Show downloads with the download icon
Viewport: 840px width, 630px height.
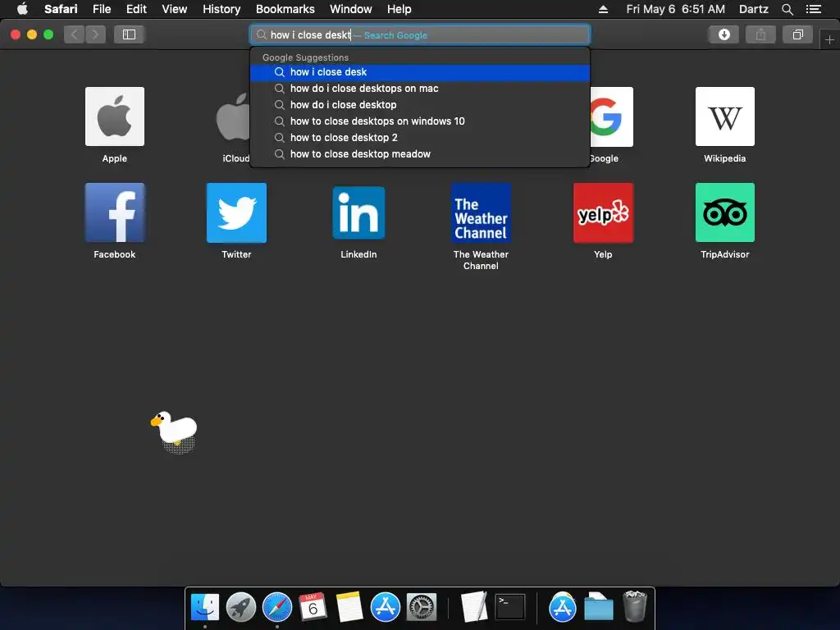point(724,34)
